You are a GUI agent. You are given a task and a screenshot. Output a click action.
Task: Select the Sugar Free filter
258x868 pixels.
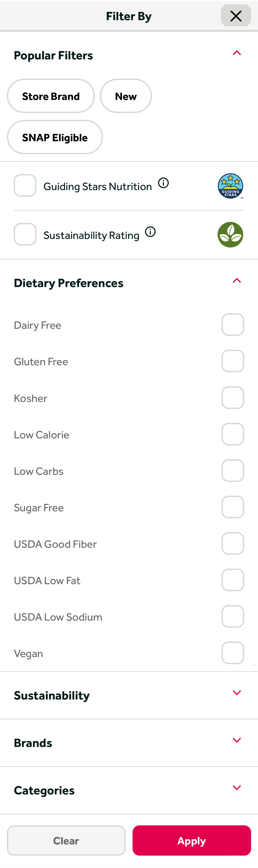pos(233,507)
